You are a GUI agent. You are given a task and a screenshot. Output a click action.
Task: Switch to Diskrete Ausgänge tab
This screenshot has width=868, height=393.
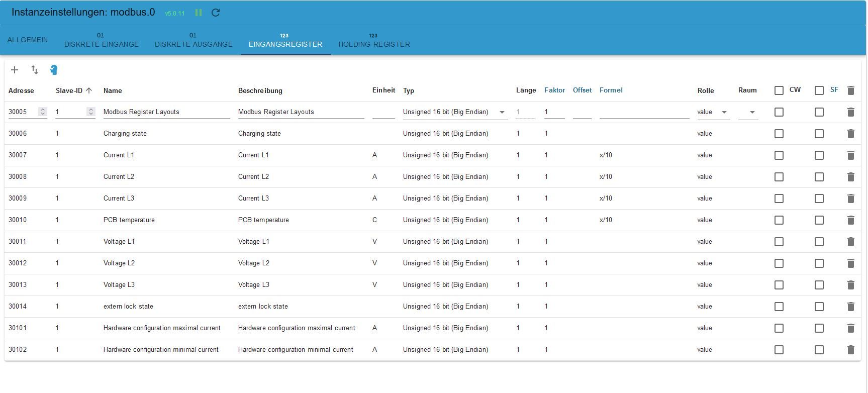(x=194, y=40)
